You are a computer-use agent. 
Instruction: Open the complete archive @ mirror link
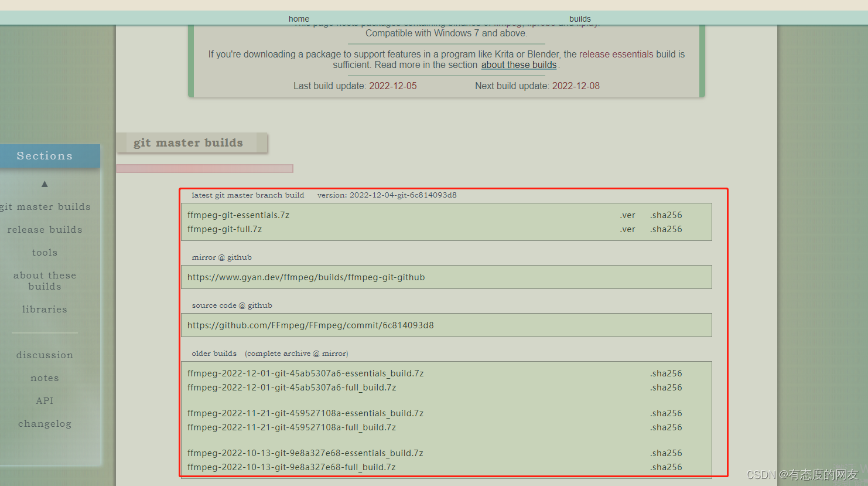pos(296,354)
